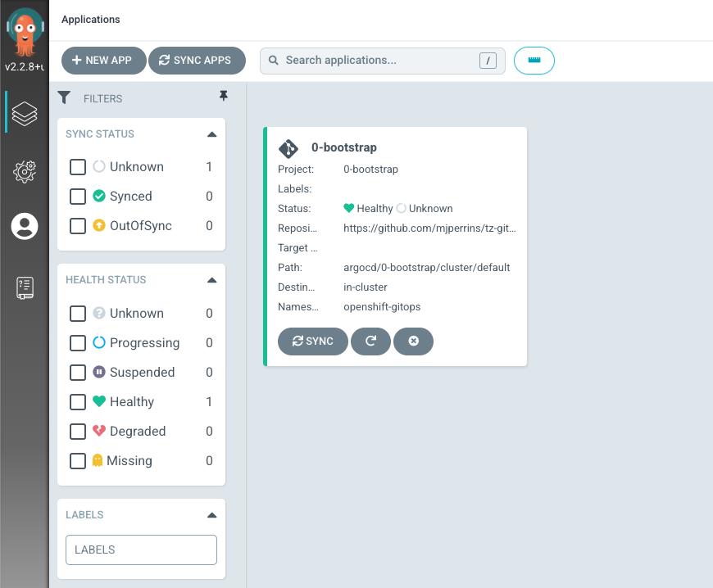This screenshot has height=588, width=713.
Task: Open User Info profile icon in sidebar
Action: pos(25,226)
